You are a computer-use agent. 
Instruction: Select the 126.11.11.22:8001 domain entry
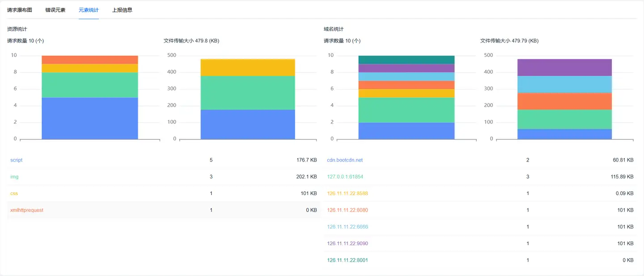(347, 260)
